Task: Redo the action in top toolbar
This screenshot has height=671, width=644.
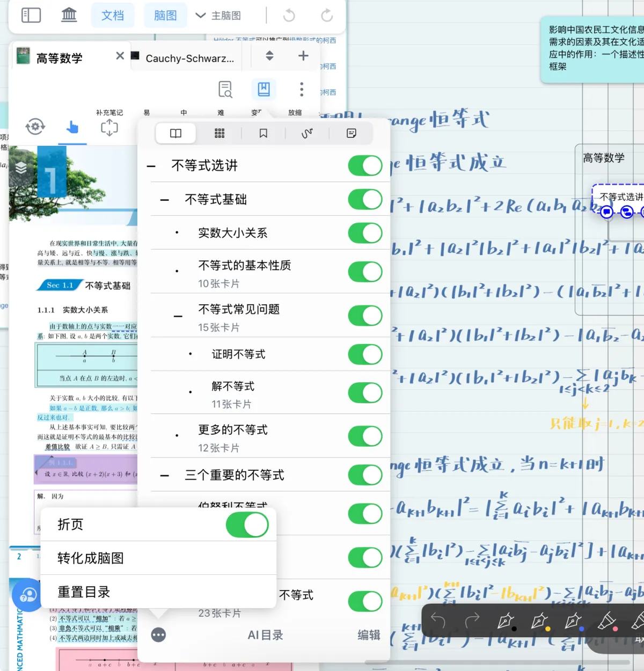Action: point(327,16)
